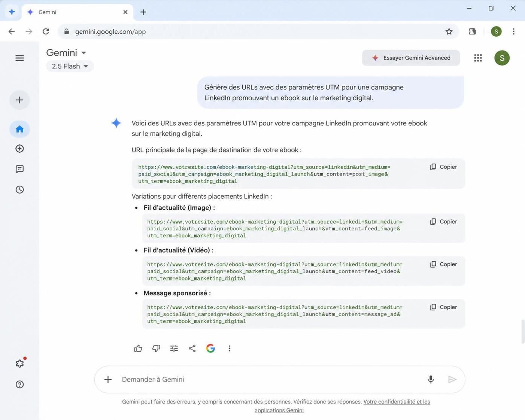Open the settings gear icon in sidebar

(x=20, y=363)
